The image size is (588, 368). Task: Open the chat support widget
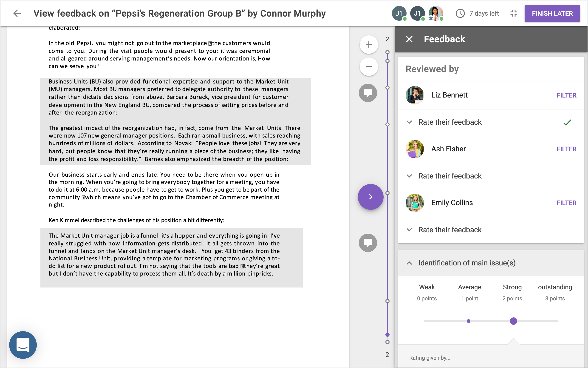pyautogui.click(x=23, y=345)
